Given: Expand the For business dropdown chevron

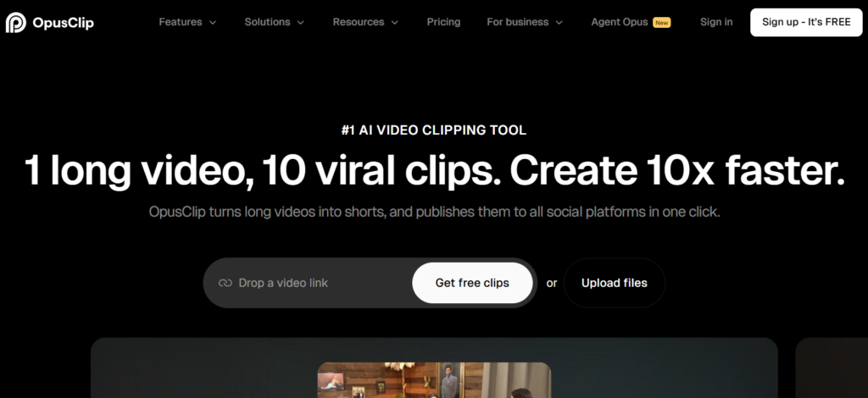Looking at the screenshot, I should click(559, 23).
